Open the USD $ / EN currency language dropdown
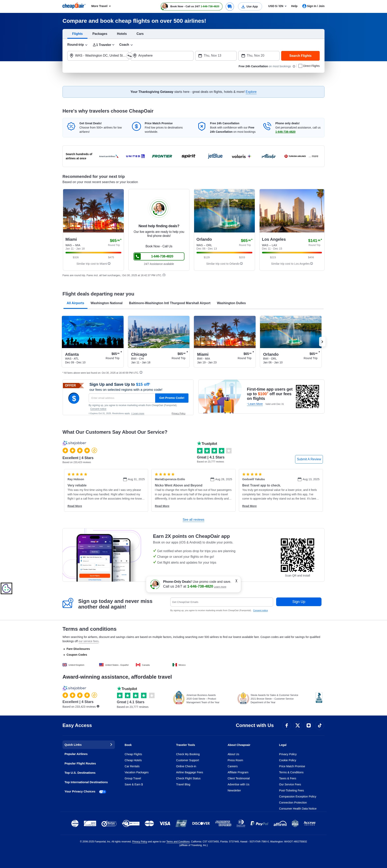387x868 pixels. point(277,6)
